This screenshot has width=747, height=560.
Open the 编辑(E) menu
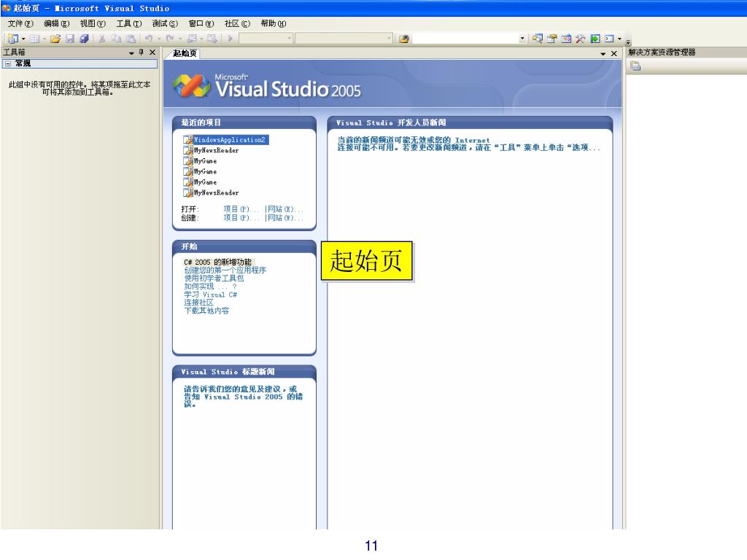57,23
